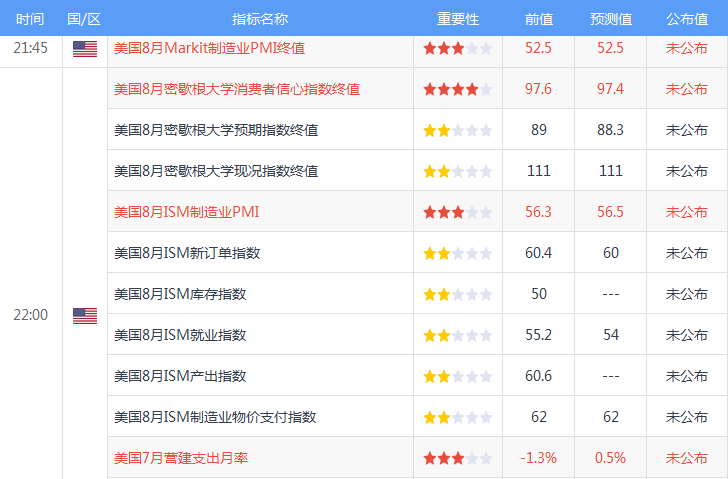Click star rating for ISM就业指数
The width and height of the screenshot is (728, 479).
tap(458, 335)
